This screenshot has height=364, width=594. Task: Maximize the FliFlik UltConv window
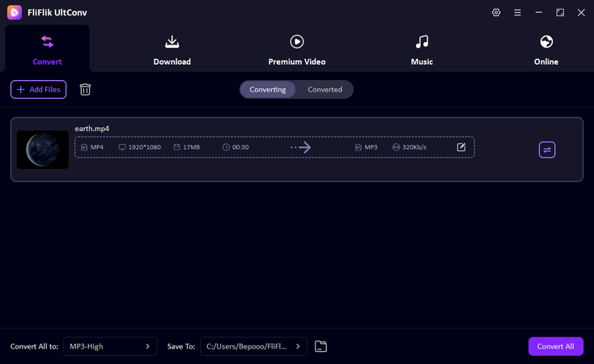(x=560, y=12)
